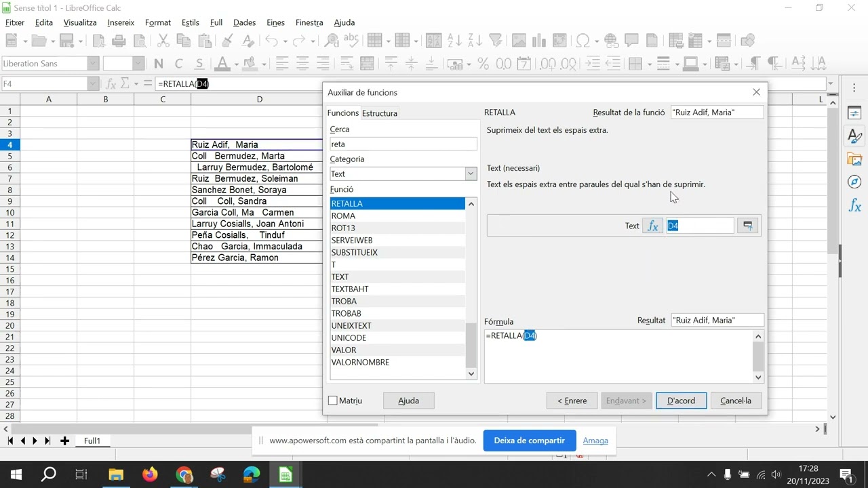Toggle the Matriu checkbox

click(333, 401)
